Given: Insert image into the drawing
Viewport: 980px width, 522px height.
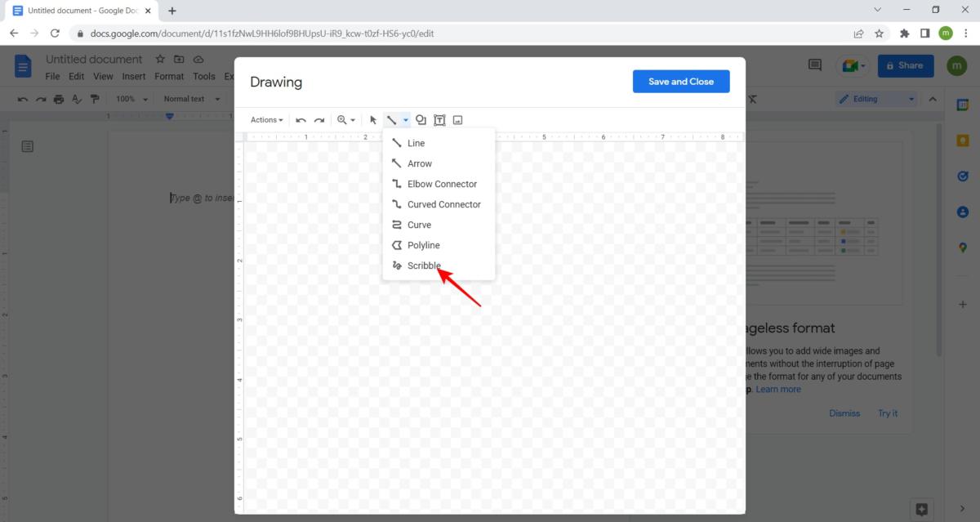Looking at the screenshot, I should click(x=457, y=120).
